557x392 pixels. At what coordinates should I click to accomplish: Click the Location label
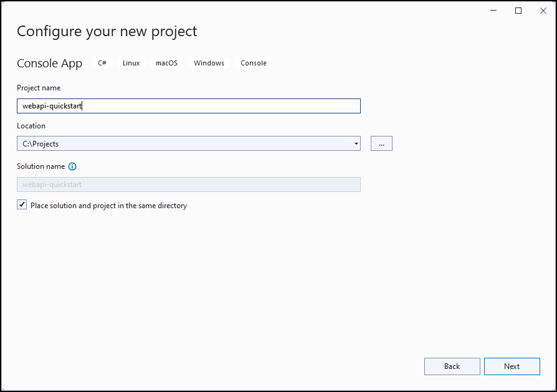[x=31, y=126]
